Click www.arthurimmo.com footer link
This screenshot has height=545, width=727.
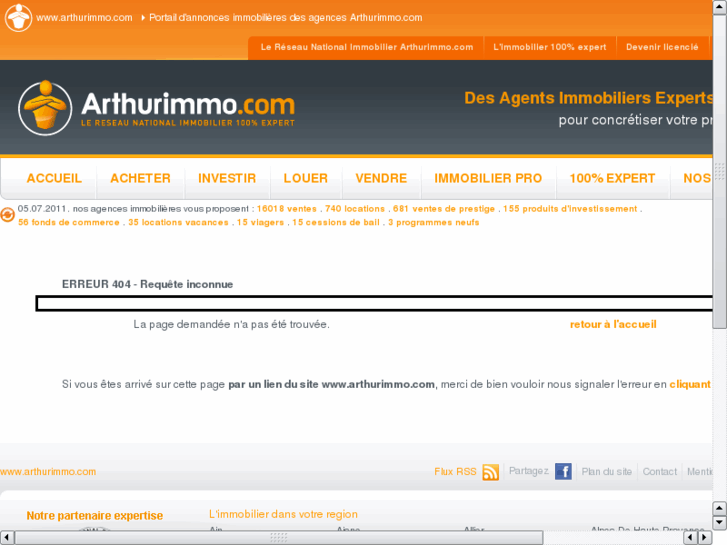point(48,472)
